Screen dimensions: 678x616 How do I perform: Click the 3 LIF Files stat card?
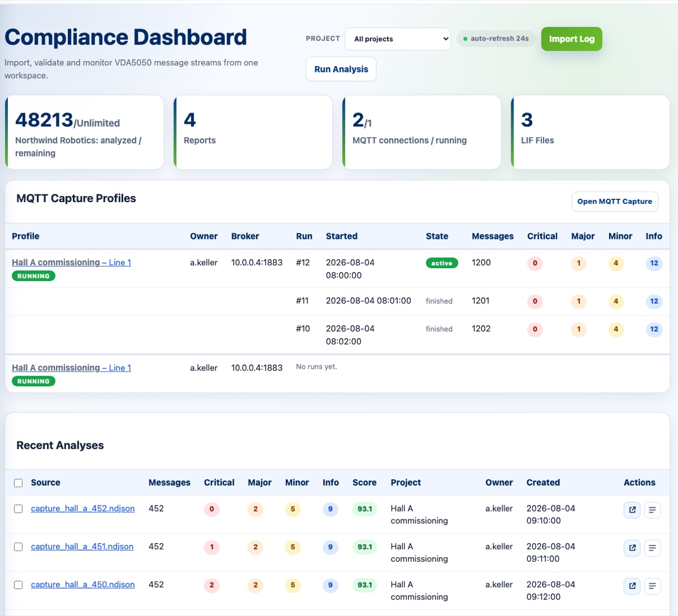coord(590,132)
